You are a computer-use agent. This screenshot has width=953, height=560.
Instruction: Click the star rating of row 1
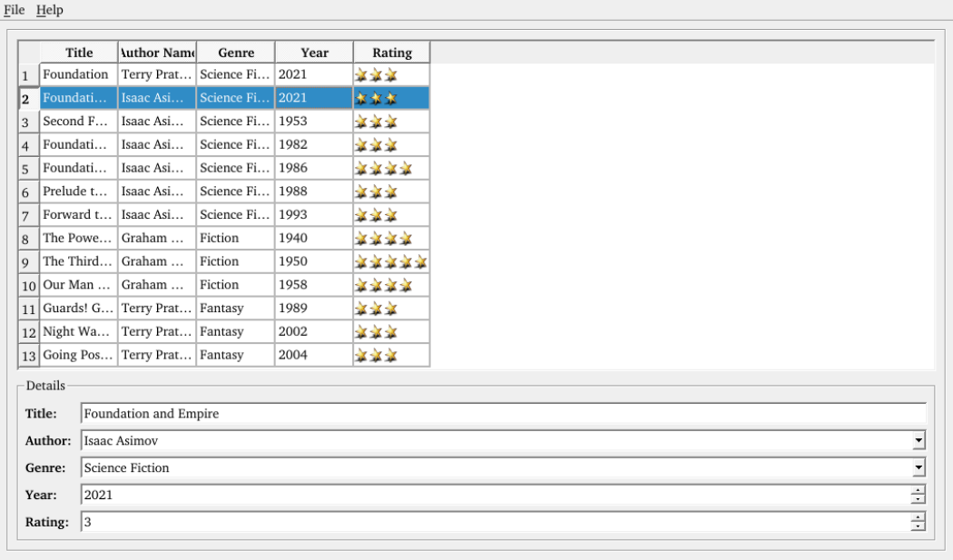[377, 74]
